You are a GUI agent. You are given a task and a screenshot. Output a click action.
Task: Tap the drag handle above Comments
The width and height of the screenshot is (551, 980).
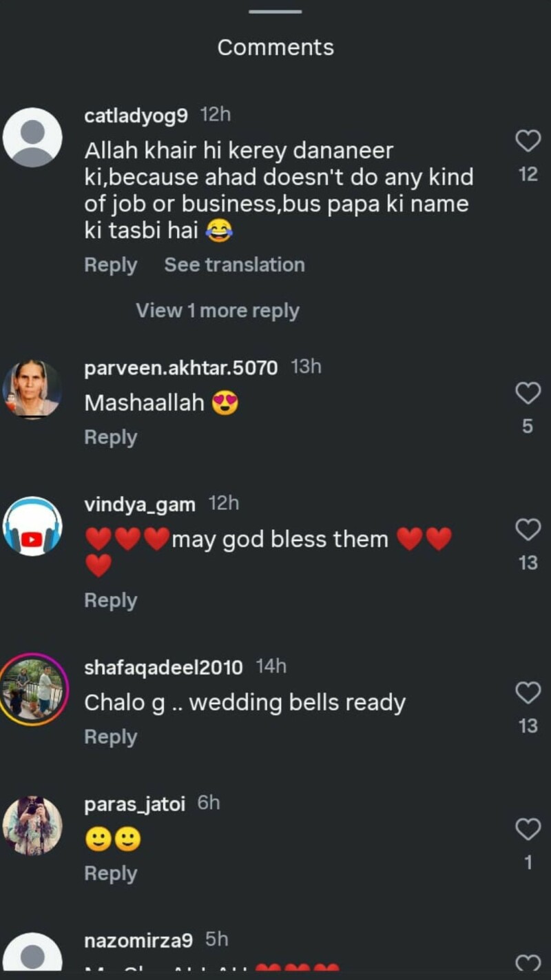(275, 12)
